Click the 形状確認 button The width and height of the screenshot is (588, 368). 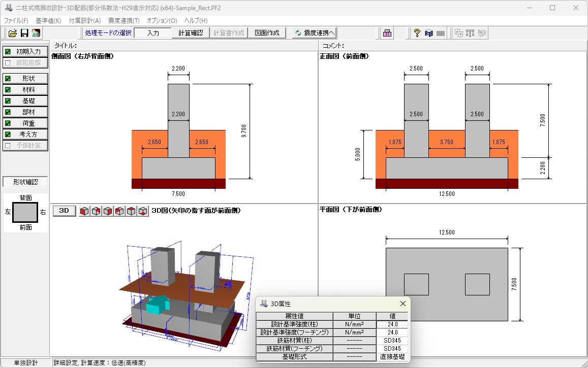pyautogui.click(x=25, y=182)
